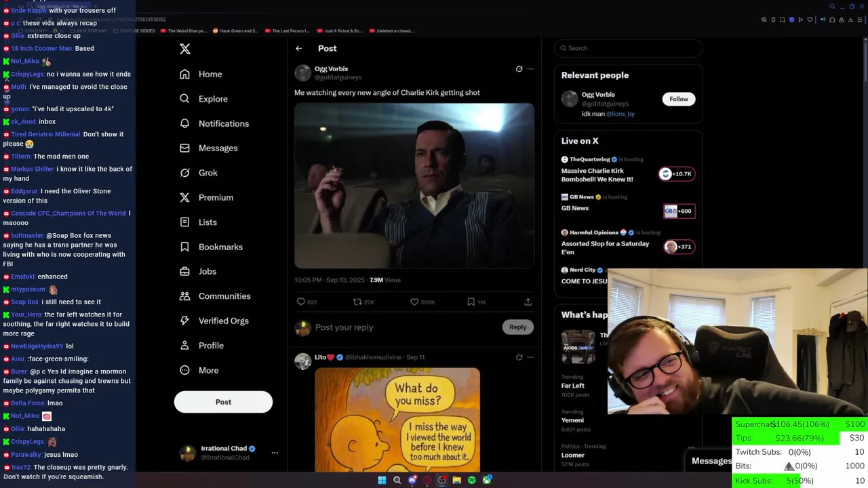This screenshot has width=868, height=488.
Task: Open Notifications in X sidebar
Action: pos(214,123)
